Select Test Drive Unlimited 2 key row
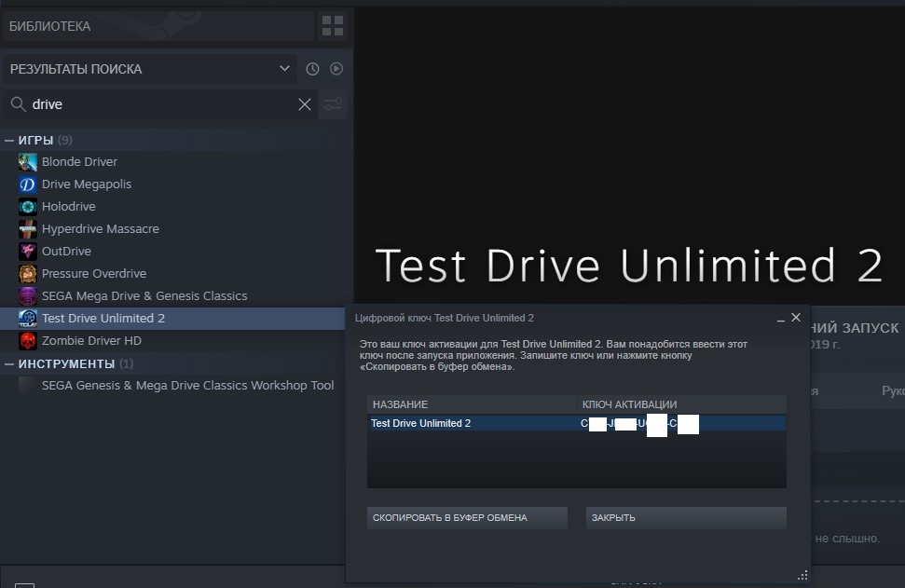 click(577, 423)
